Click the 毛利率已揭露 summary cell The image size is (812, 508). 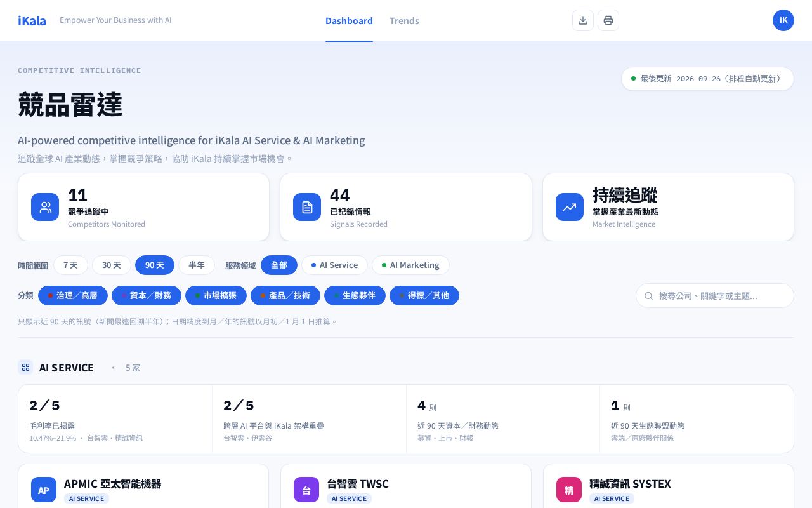115,418
